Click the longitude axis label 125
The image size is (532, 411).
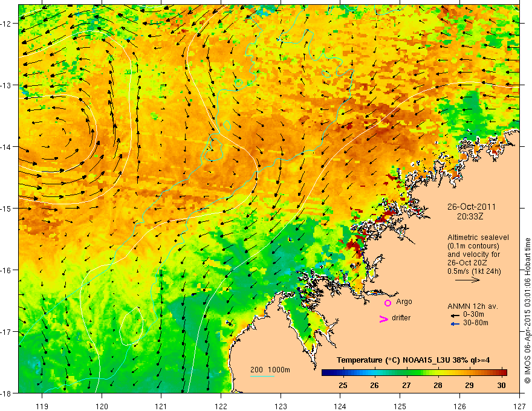pyautogui.click(x=400, y=406)
